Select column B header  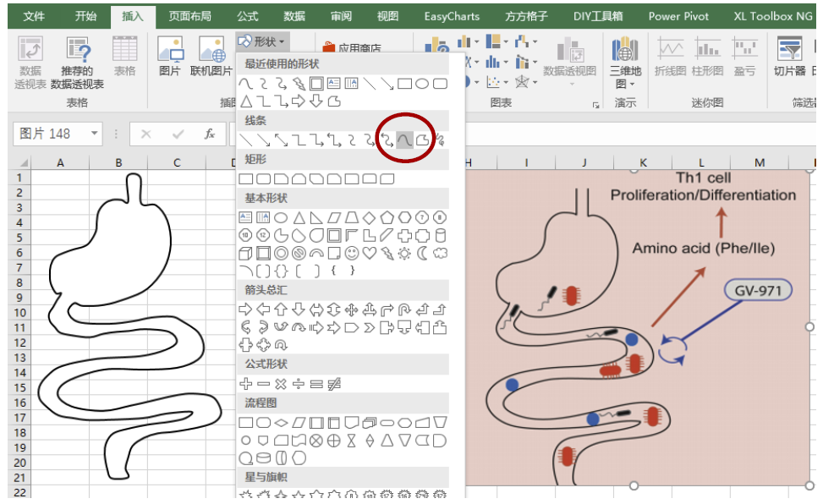click(118, 162)
